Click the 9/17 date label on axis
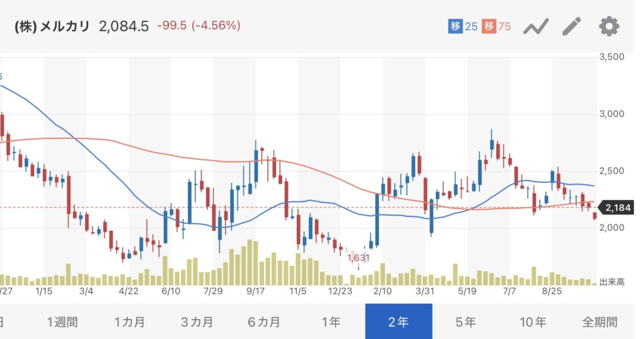This screenshot has height=339, width=644. pos(255,292)
